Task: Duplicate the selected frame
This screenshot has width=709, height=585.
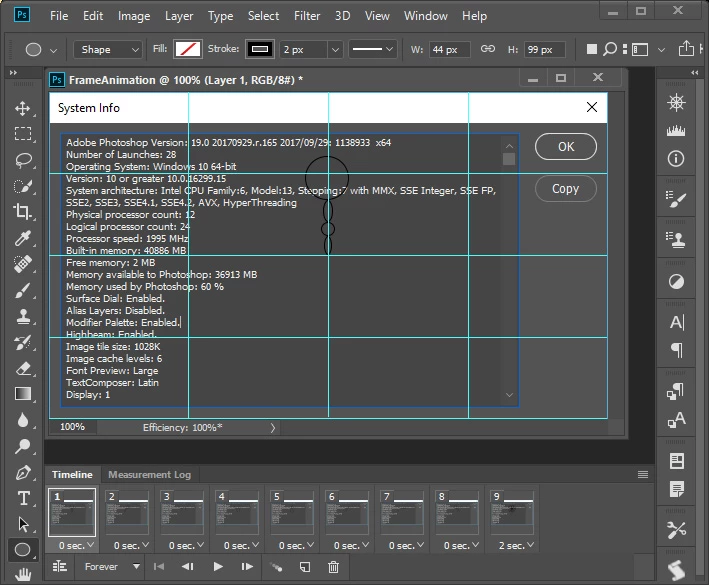Action: [x=305, y=566]
